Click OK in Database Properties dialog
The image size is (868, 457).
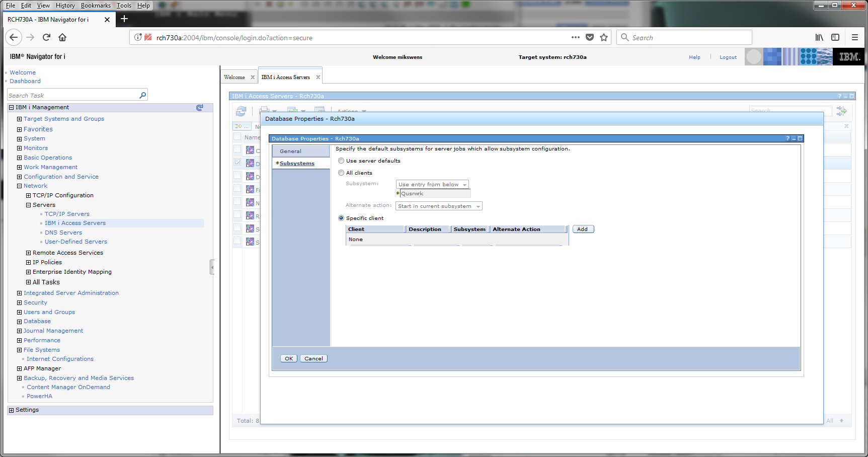pos(289,358)
